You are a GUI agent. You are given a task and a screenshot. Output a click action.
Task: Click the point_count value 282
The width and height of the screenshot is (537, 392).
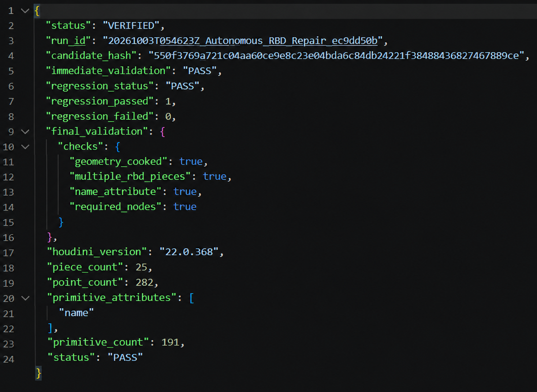click(x=145, y=282)
